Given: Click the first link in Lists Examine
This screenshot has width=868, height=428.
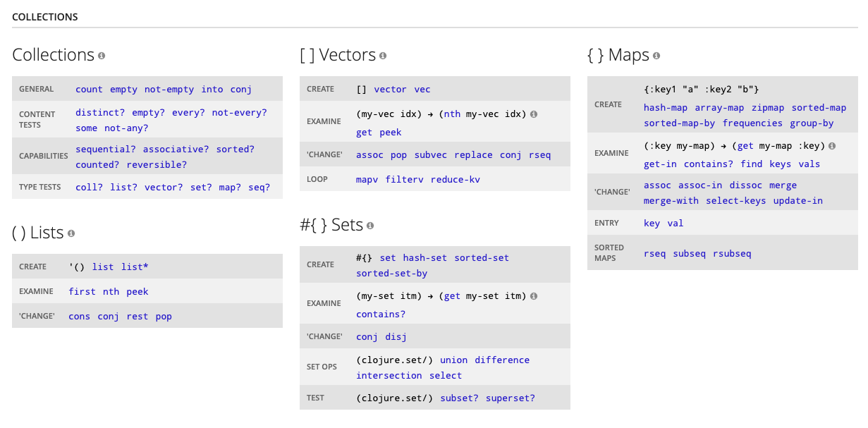Looking at the screenshot, I should [x=82, y=292].
